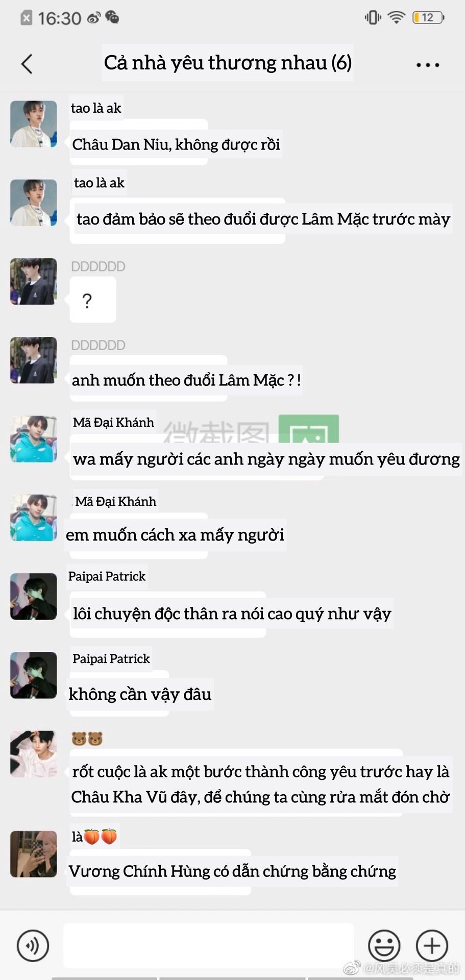Image resolution: width=465 pixels, height=980 pixels.
Task: Switch to voice message input
Action: (x=33, y=945)
